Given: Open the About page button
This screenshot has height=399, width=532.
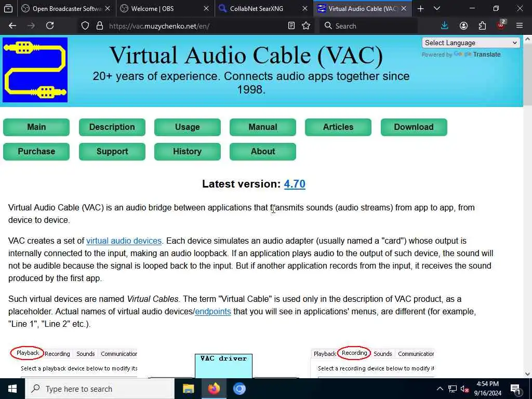Looking at the screenshot, I should [x=262, y=151].
